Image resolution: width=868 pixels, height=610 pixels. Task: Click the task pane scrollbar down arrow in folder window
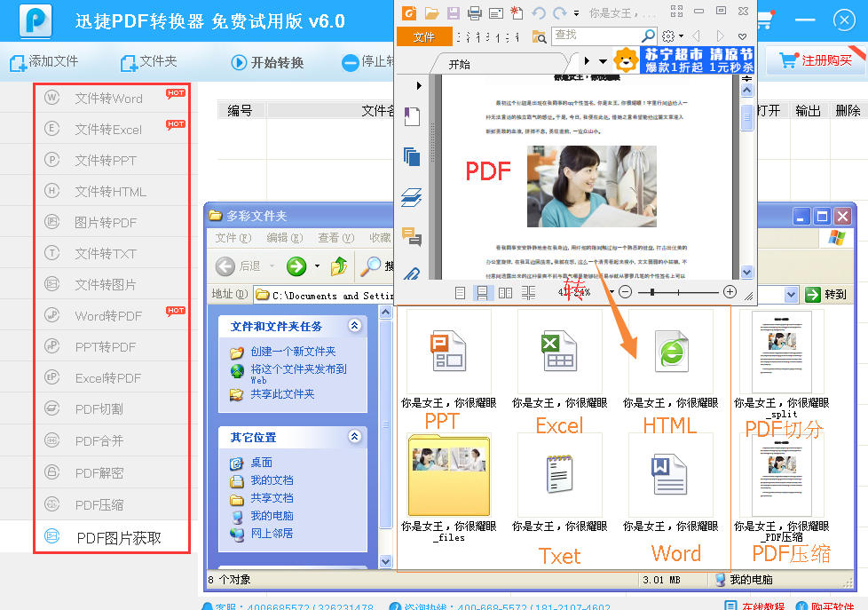click(x=386, y=560)
